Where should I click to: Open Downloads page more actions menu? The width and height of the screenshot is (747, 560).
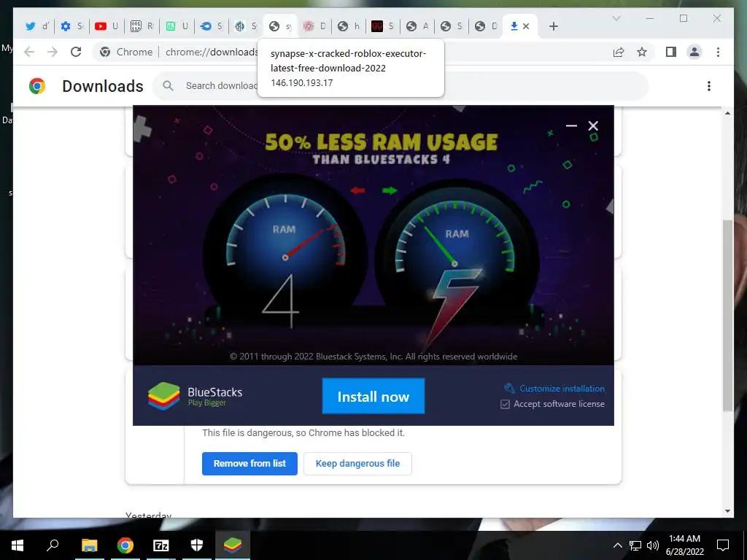coord(709,86)
